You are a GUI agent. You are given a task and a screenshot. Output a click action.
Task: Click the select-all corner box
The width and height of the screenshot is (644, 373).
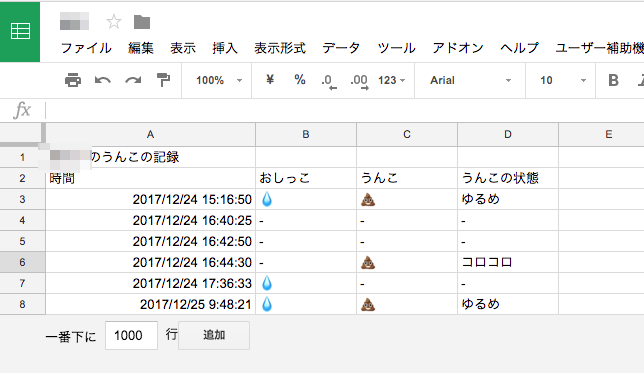(x=22, y=134)
